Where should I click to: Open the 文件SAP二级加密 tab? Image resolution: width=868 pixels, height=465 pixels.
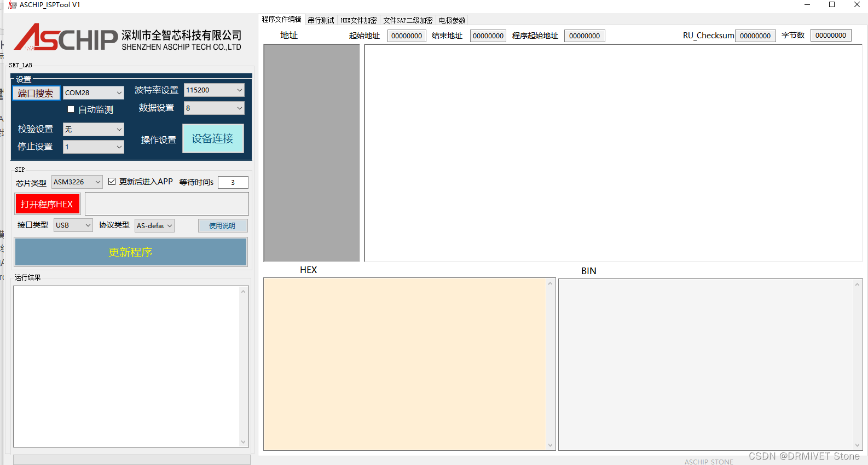[408, 20]
